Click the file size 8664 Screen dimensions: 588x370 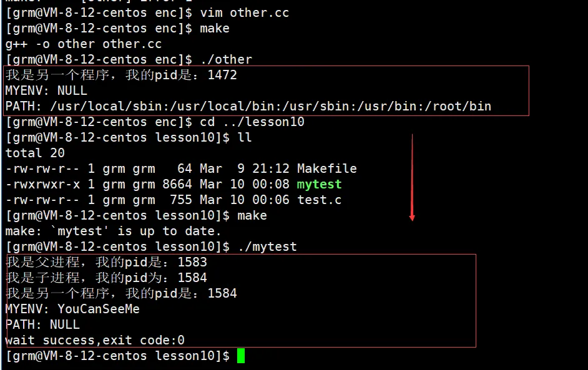pos(177,184)
